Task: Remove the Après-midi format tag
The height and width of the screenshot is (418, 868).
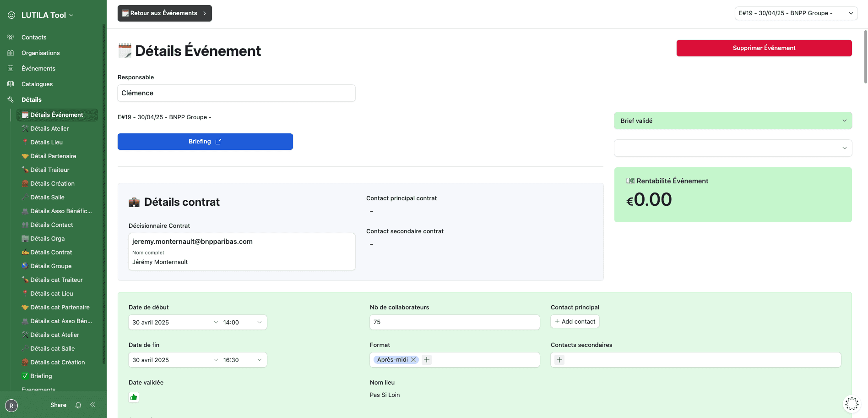Action: pyautogui.click(x=413, y=360)
